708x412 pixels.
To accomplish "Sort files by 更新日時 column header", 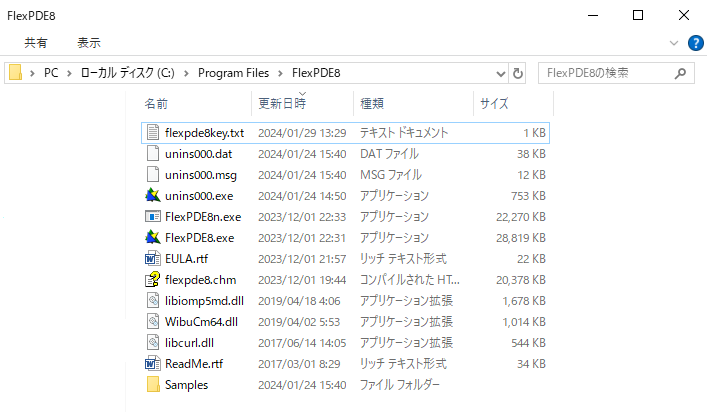I will tap(282, 103).
